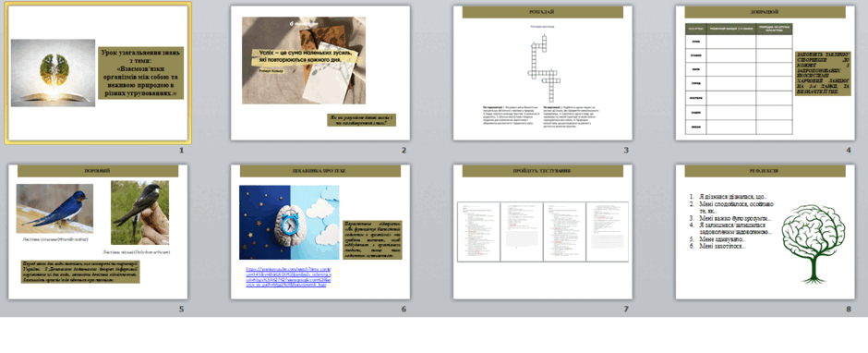The image size is (868, 353).
Task: Open slide 3 titled 'РОЗГАДАЙ' with crossword
Action: pyautogui.click(x=543, y=73)
